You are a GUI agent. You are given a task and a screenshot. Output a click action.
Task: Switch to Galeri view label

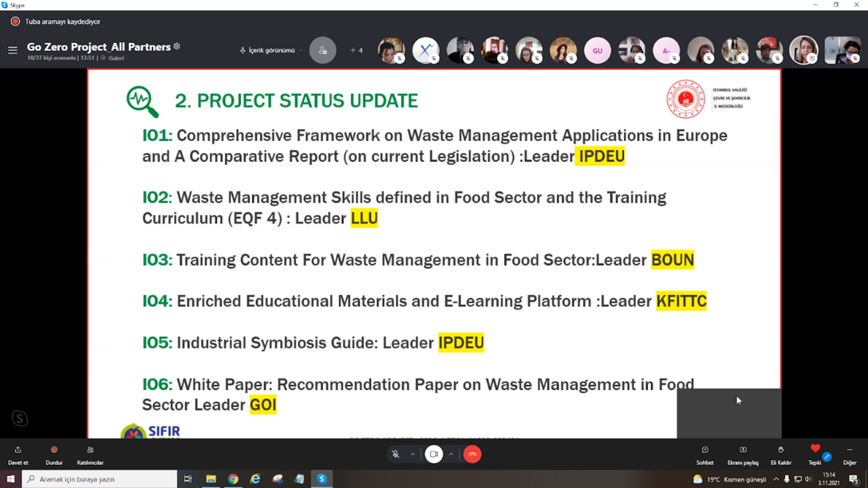pos(116,58)
